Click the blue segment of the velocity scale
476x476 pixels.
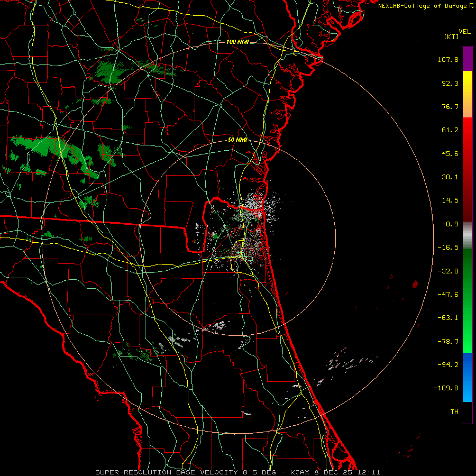tap(467, 377)
